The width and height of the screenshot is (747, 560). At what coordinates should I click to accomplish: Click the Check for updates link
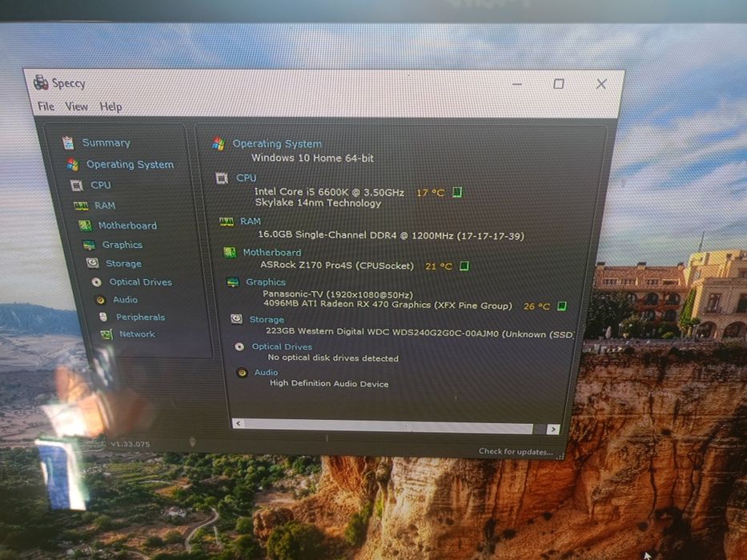pos(516,451)
